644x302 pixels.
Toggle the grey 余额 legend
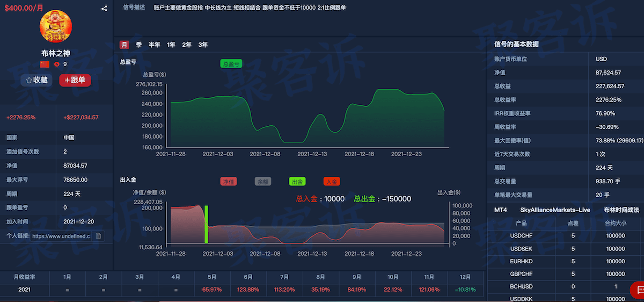(262, 182)
